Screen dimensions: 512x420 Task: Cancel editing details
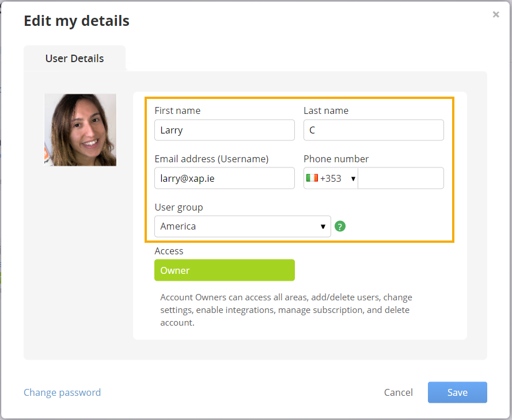[x=398, y=392]
